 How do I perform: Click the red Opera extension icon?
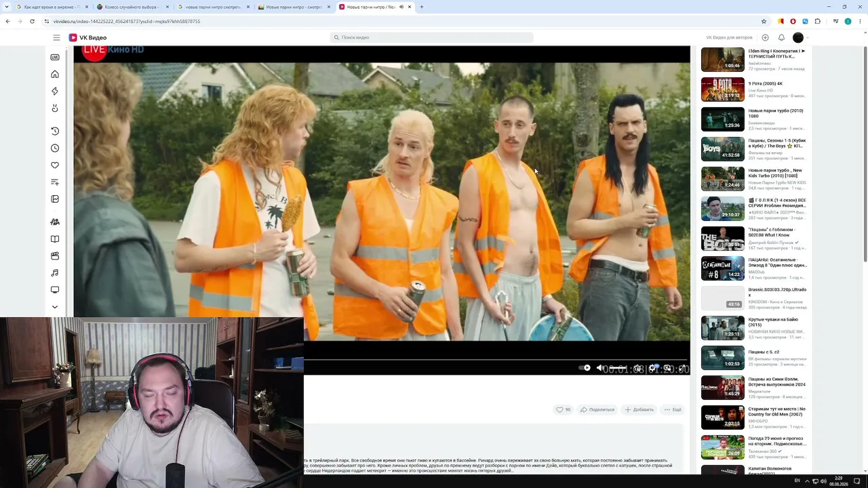(x=793, y=21)
